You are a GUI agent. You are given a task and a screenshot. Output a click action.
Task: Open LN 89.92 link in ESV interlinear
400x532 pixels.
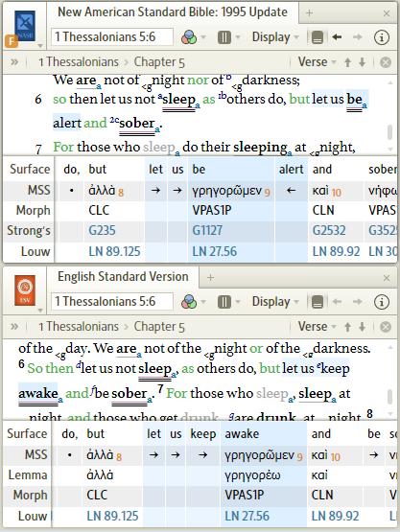tap(335, 516)
